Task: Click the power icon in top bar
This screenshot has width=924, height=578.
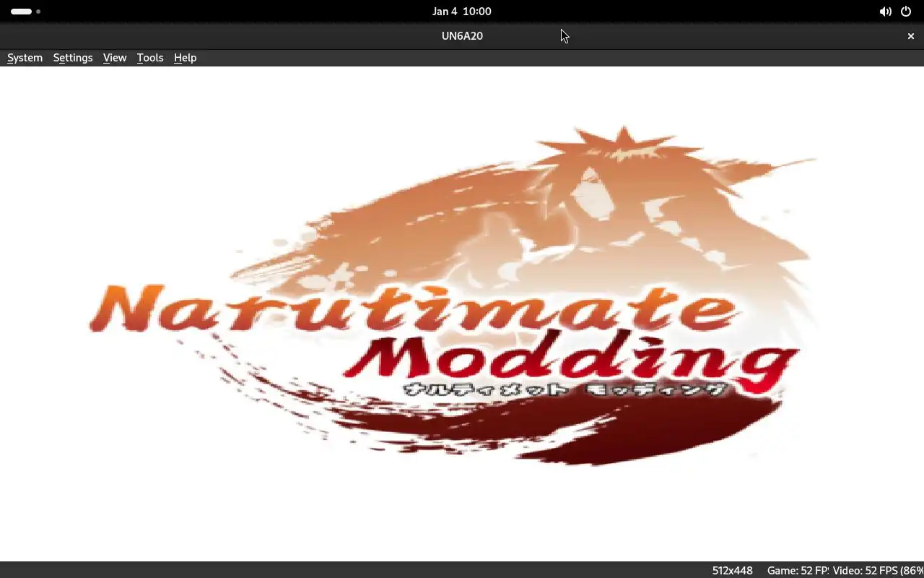Action: (x=906, y=12)
